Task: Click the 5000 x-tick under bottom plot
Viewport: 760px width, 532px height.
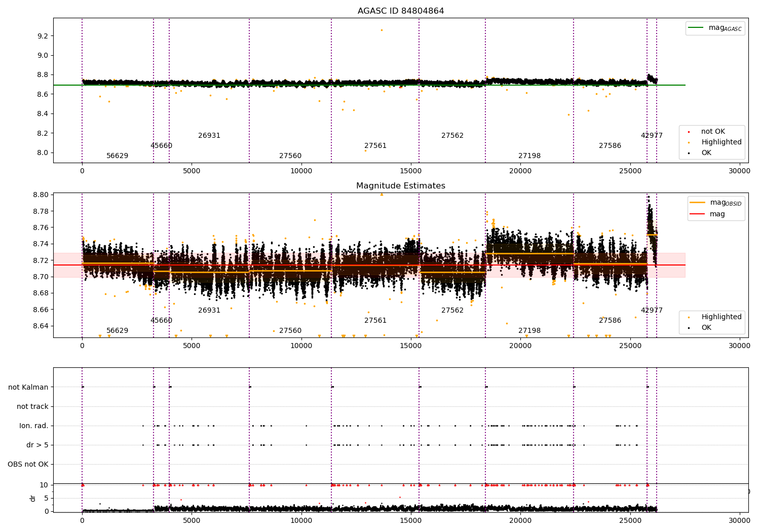Action: pyautogui.click(x=192, y=520)
